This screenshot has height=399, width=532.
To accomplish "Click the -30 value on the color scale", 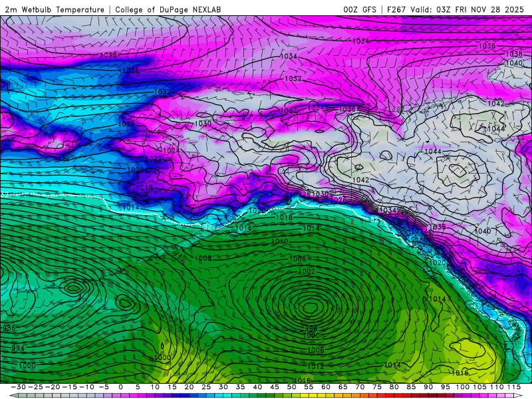I will click(18, 387).
